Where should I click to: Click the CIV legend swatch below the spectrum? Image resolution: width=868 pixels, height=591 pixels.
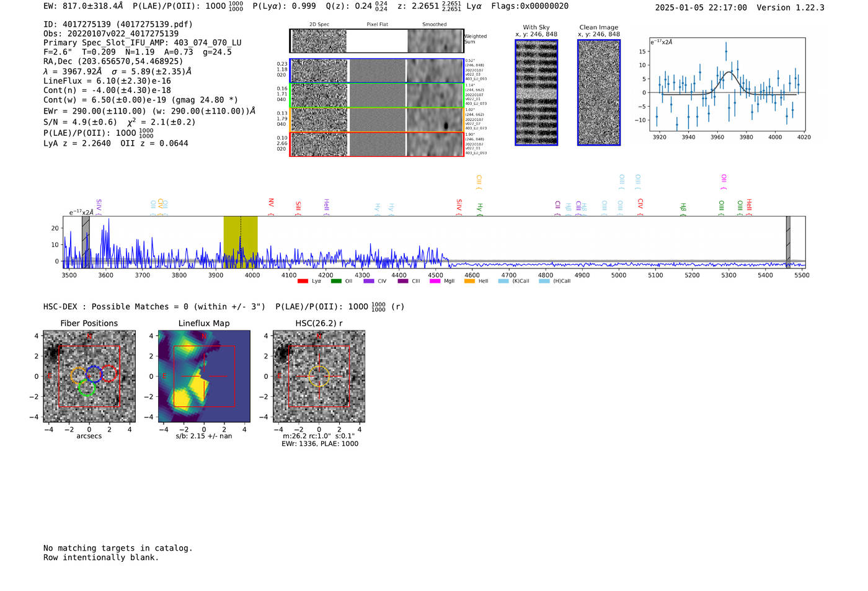coord(369,281)
